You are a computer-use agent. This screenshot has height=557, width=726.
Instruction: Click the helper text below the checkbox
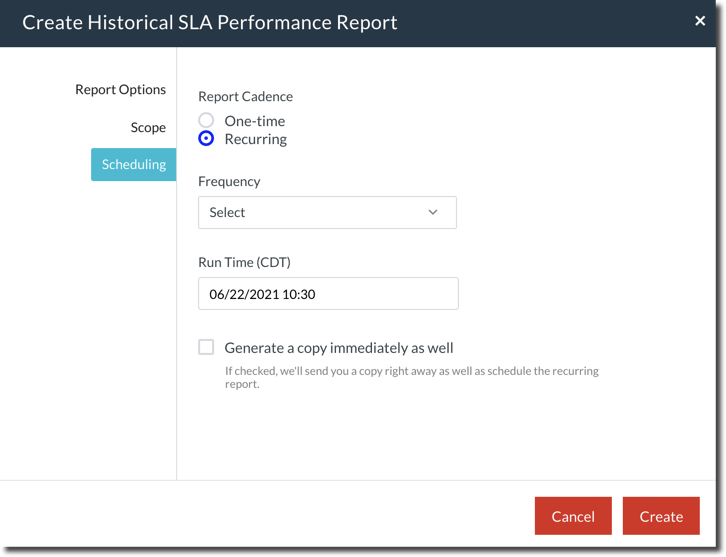[411, 377]
